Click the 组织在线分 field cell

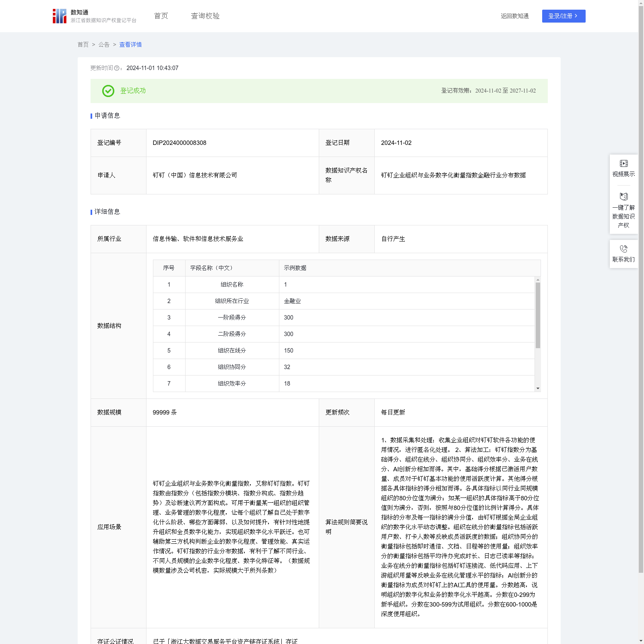point(232,351)
